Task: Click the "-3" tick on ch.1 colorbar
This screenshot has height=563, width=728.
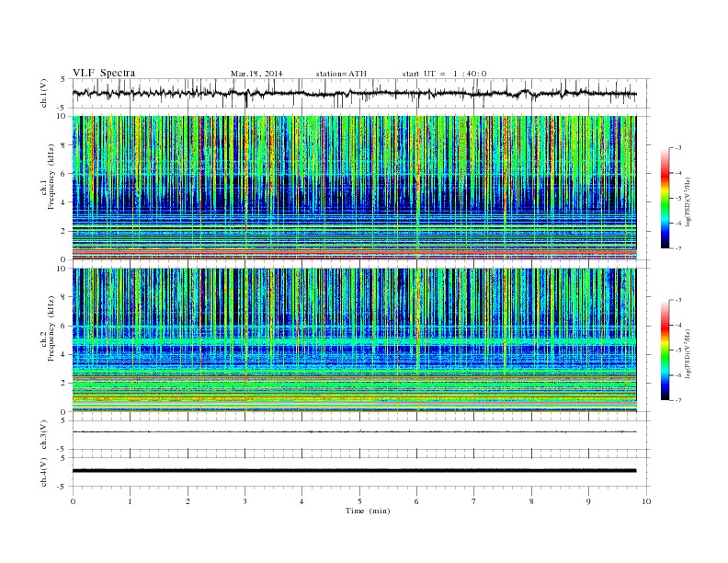Action: (678, 148)
